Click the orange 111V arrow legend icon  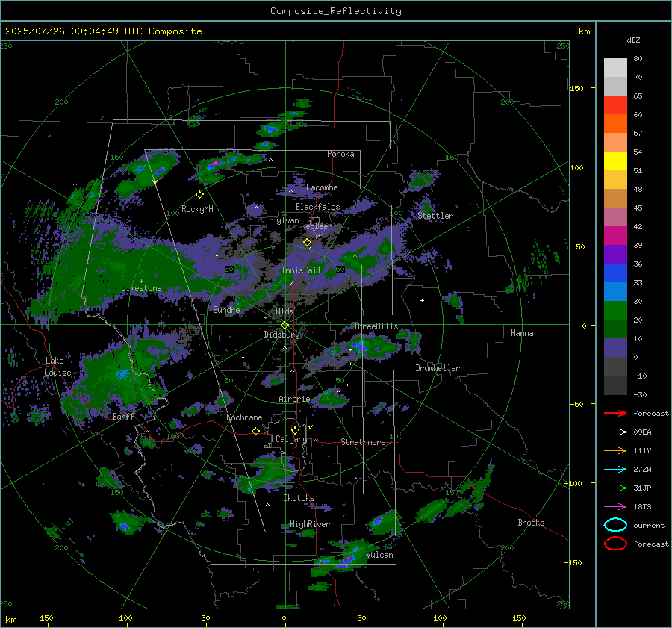[x=615, y=450]
